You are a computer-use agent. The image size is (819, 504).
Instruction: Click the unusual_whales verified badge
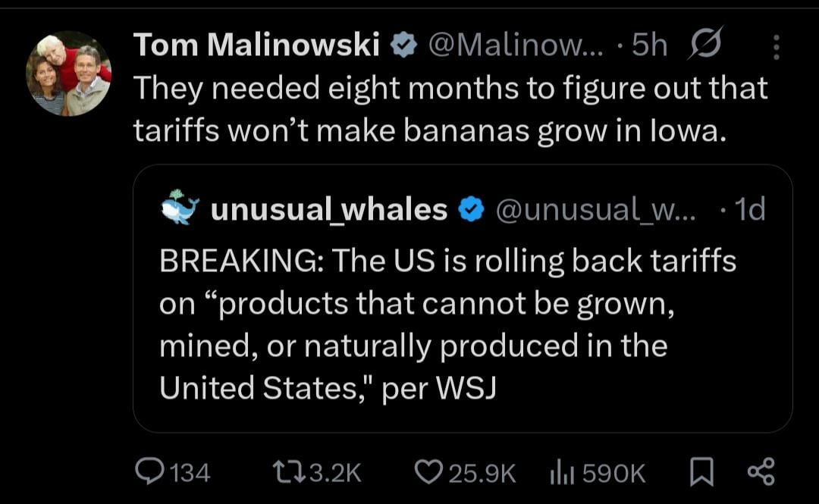471,210
